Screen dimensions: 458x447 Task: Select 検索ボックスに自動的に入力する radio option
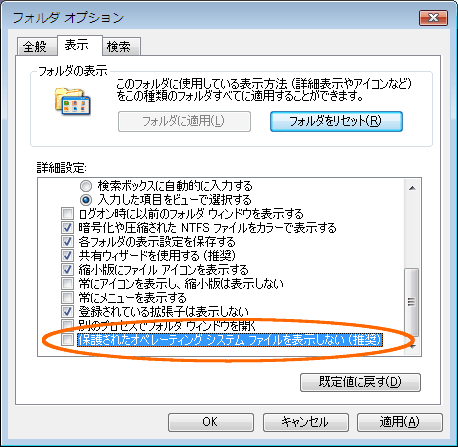[86, 186]
